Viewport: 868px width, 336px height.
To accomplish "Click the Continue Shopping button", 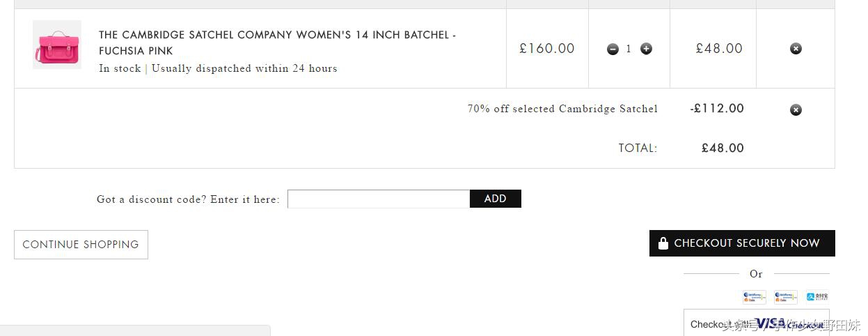I will pyautogui.click(x=81, y=245).
